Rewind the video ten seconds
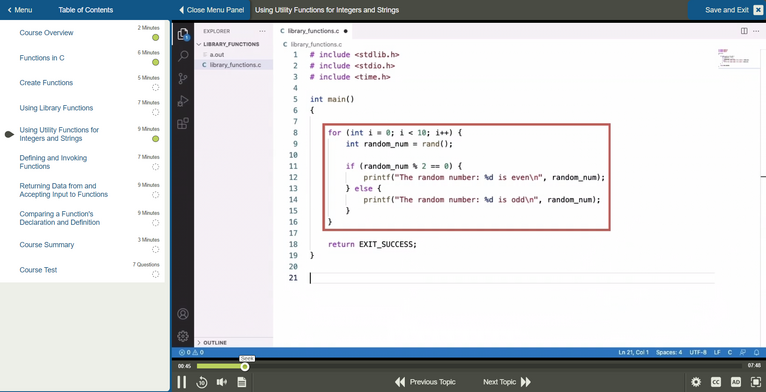The width and height of the screenshot is (766, 392). coord(202,382)
